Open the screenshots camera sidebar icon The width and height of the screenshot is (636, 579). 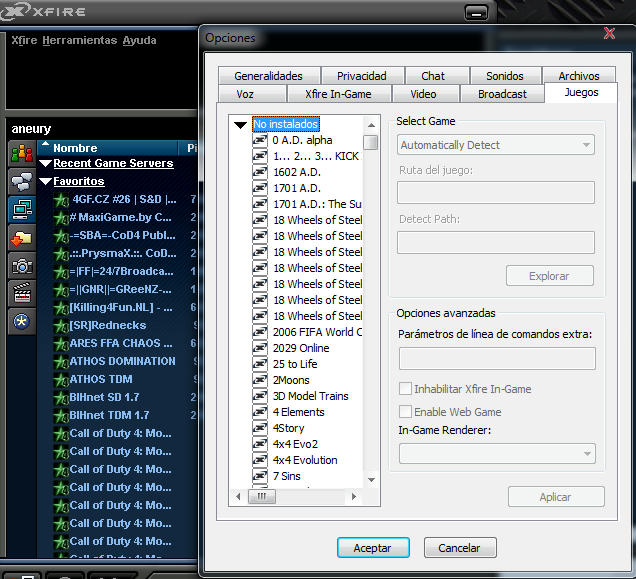[22, 266]
